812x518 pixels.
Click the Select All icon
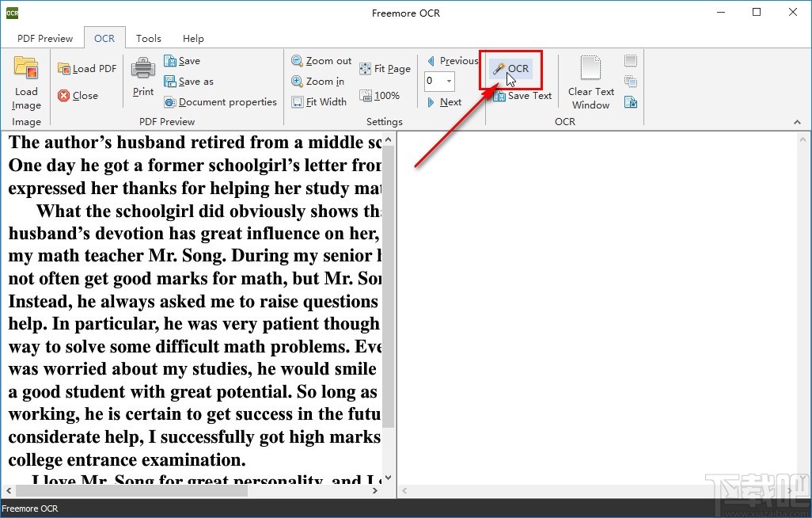(630, 60)
